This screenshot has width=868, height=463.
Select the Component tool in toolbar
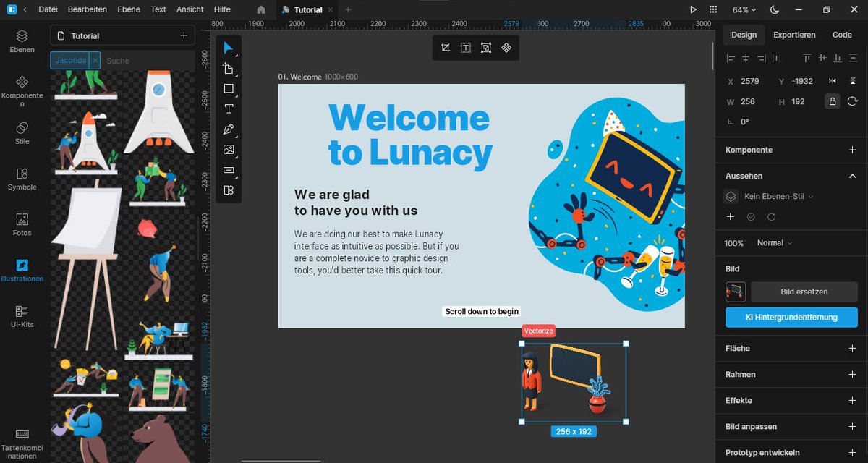(x=229, y=190)
